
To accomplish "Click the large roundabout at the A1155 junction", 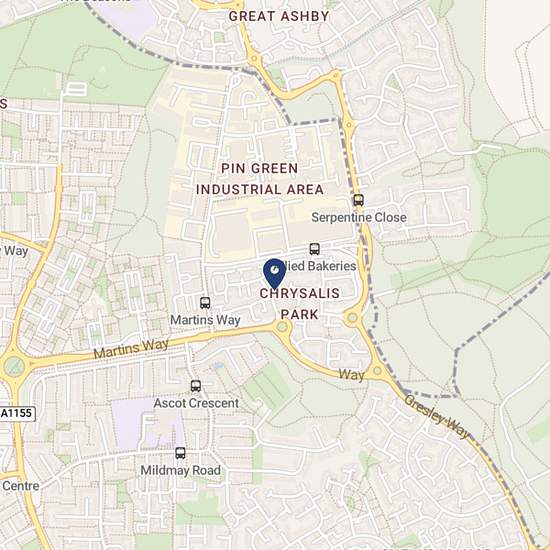I will (14, 366).
